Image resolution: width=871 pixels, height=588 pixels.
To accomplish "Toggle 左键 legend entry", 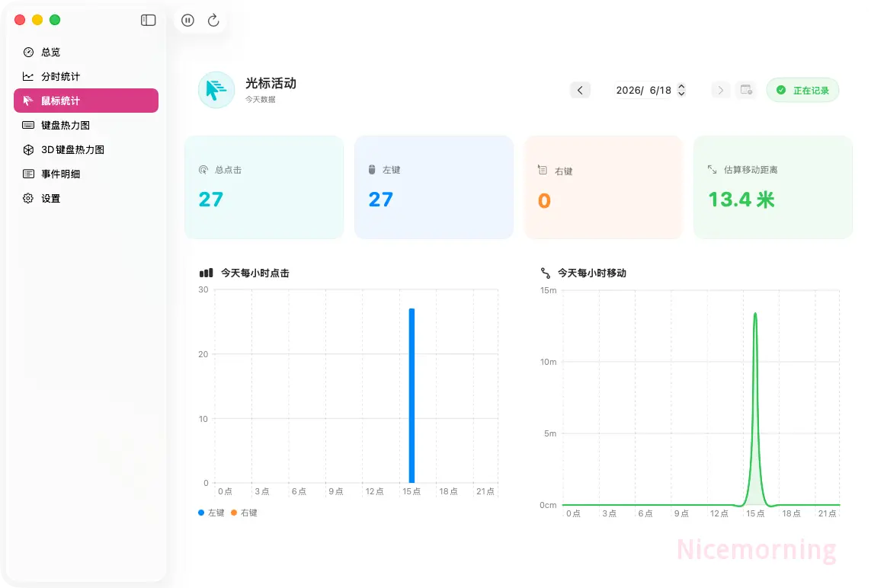I will pos(211,513).
